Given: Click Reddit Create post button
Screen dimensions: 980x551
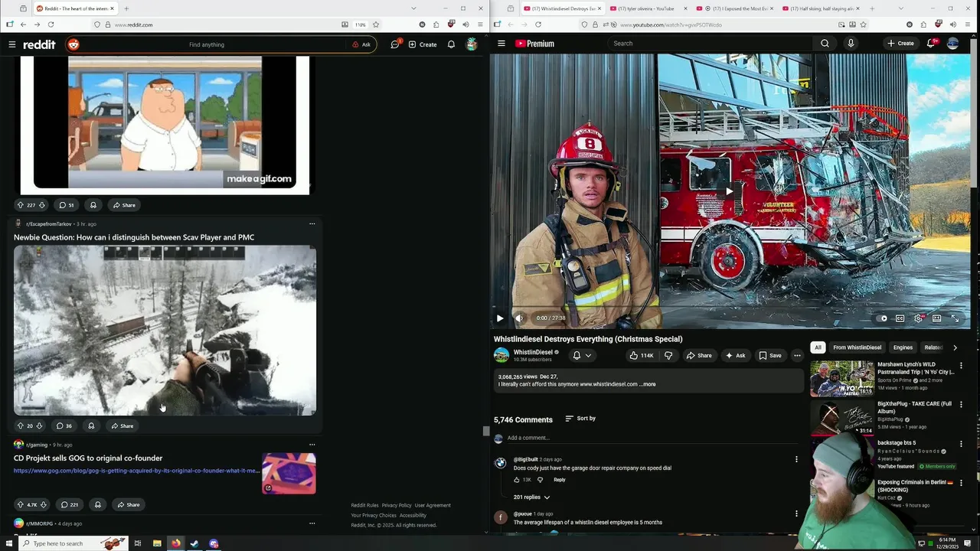Looking at the screenshot, I should point(423,44).
